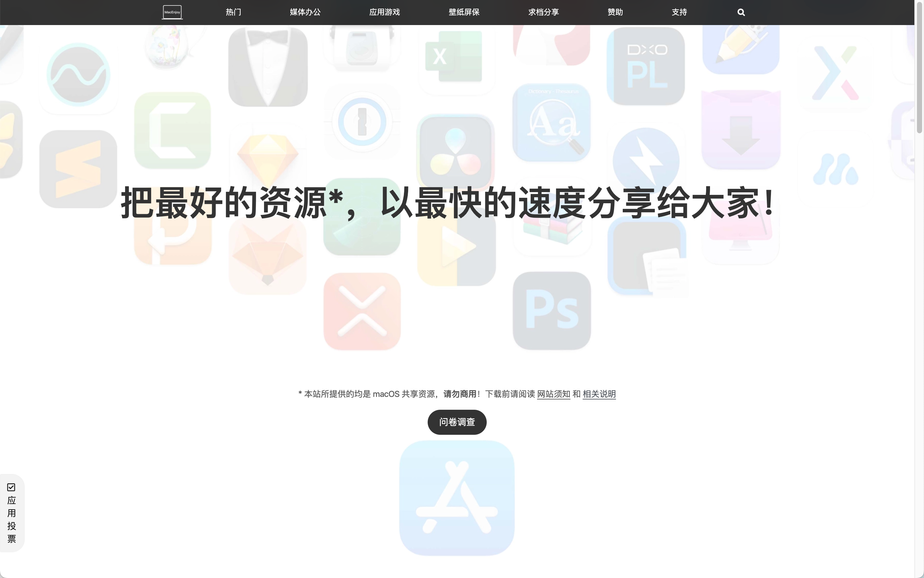Screen dimensions: 924x578
Task: Click the teal wave circle icon
Action: tap(79, 75)
